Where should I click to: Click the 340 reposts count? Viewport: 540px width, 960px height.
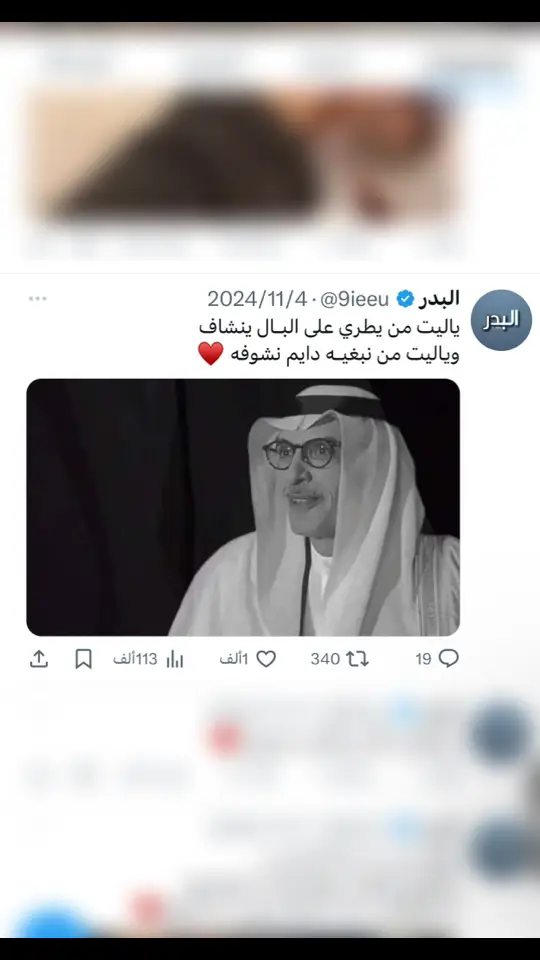click(325, 659)
